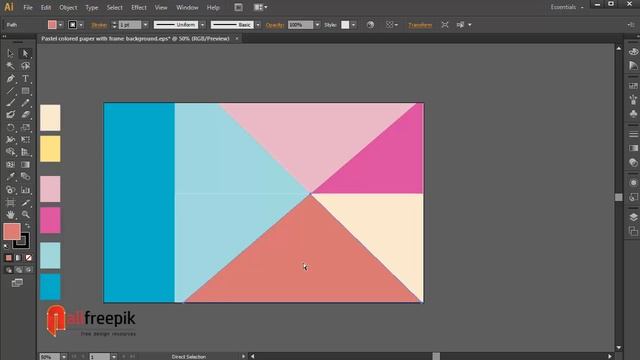Select the Lasso tool
The image size is (640, 360).
(x=25, y=66)
